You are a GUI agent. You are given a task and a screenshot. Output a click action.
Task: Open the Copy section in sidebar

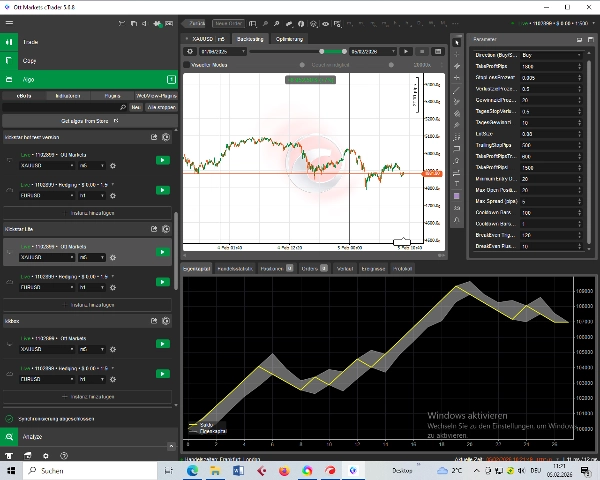pyautogui.click(x=30, y=62)
